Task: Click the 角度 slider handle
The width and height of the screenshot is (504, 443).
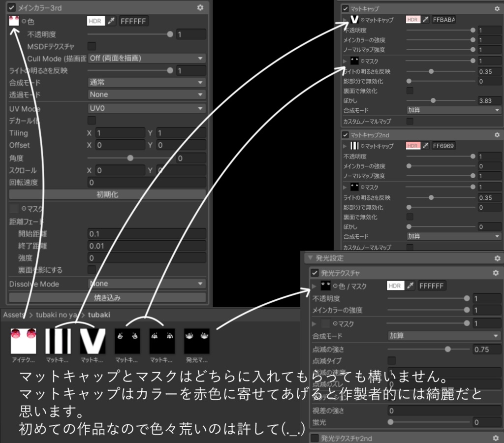Action: click(130, 158)
